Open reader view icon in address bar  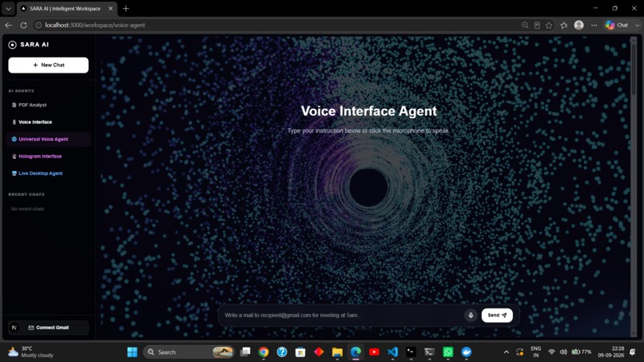537,25
